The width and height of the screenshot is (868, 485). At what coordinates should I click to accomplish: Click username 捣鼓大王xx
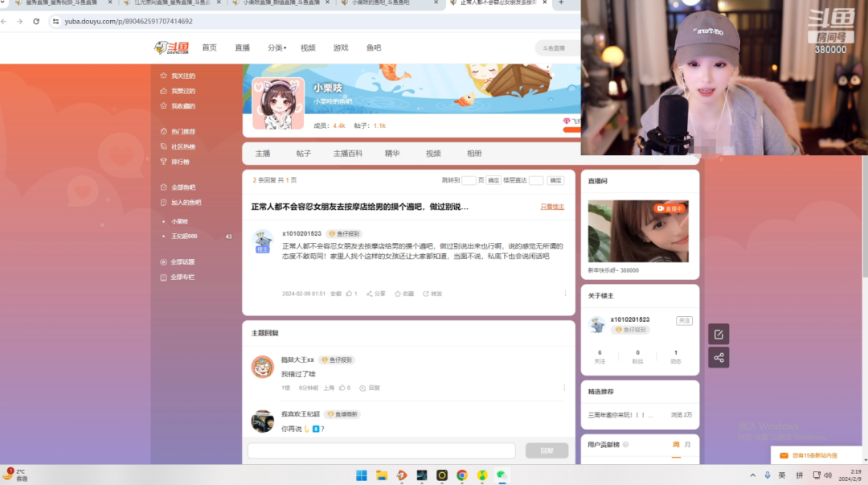click(x=297, y=360)
